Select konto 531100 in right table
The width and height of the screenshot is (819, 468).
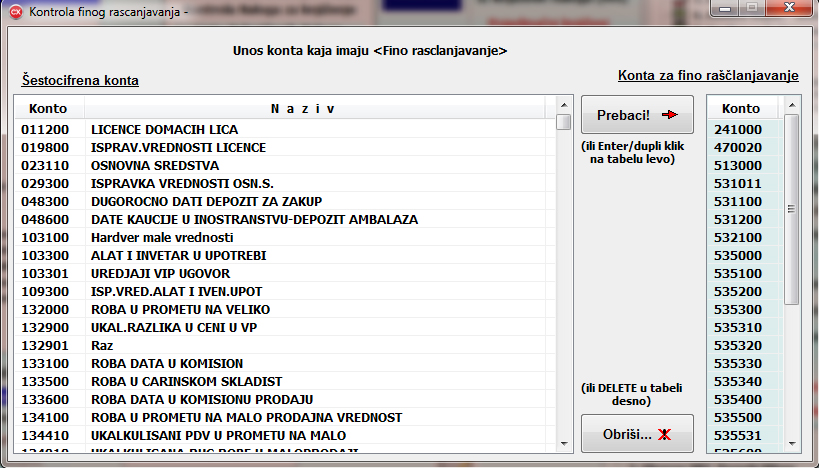click(x=745, y=202)
